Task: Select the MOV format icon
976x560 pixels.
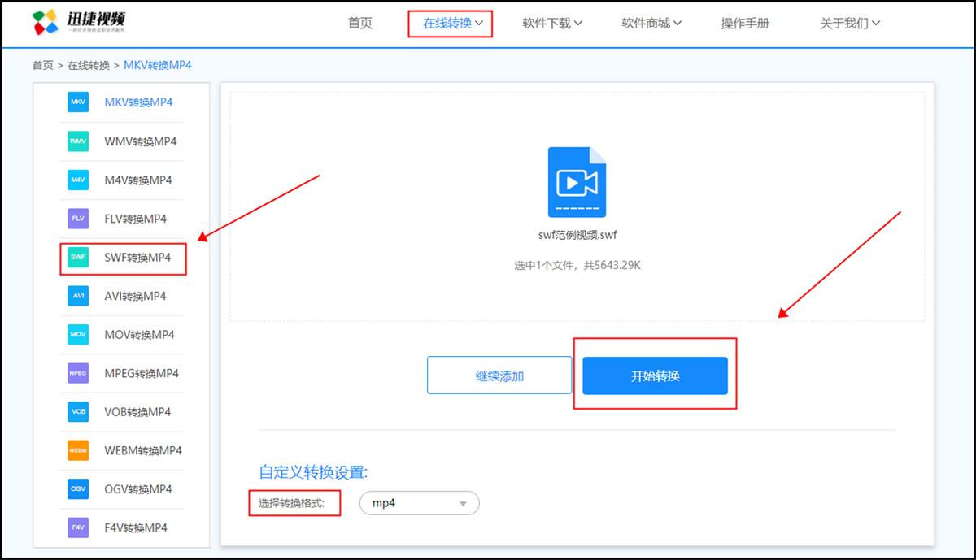Action: pos(78,334)
